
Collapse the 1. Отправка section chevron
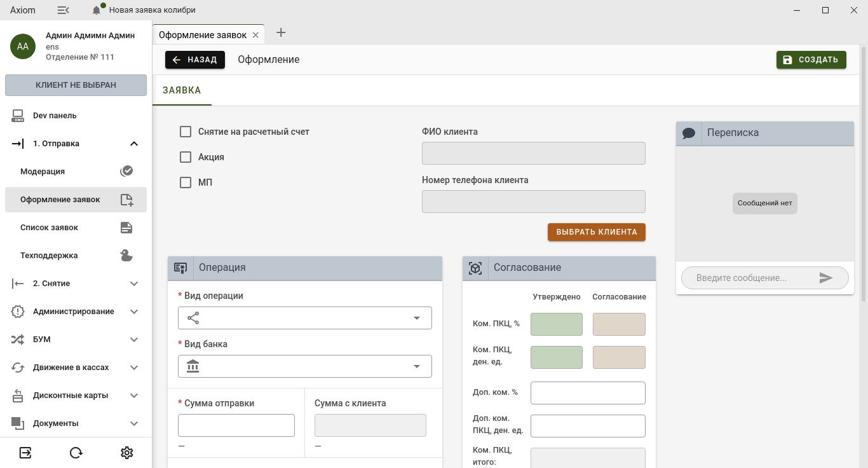(134, 144)
